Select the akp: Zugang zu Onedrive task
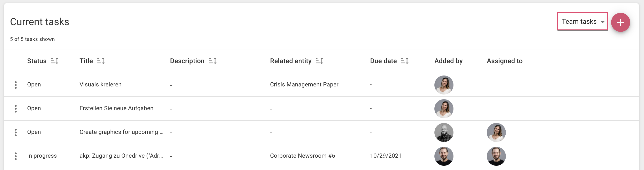644x170 pixels. pyautogui.click(x=121, y=156)
